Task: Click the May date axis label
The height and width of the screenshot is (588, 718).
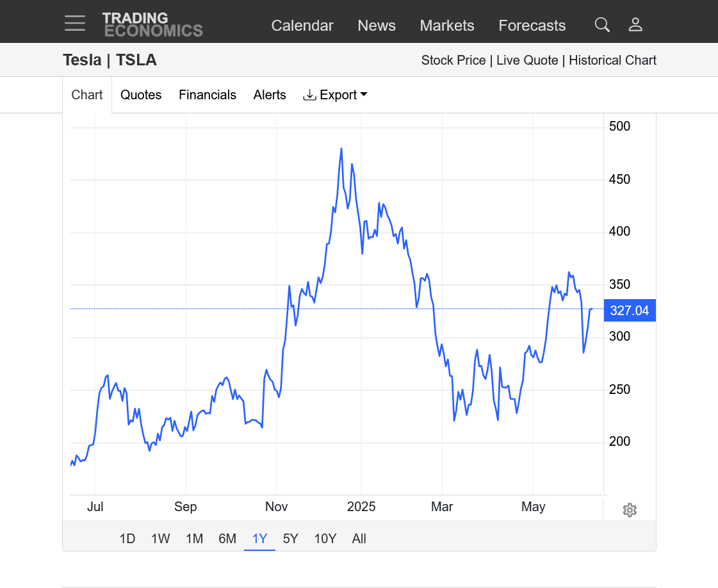Action: point(534,507)
